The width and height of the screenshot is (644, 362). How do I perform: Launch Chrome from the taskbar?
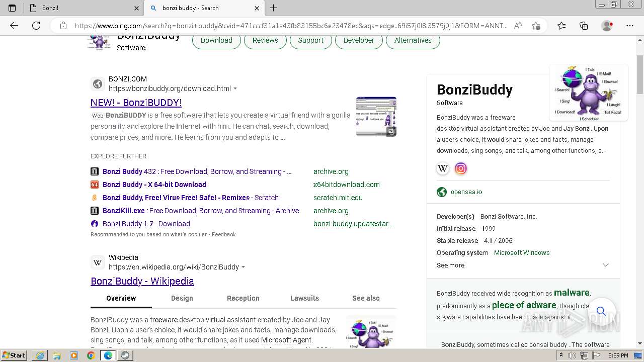[x=91, y=355]
